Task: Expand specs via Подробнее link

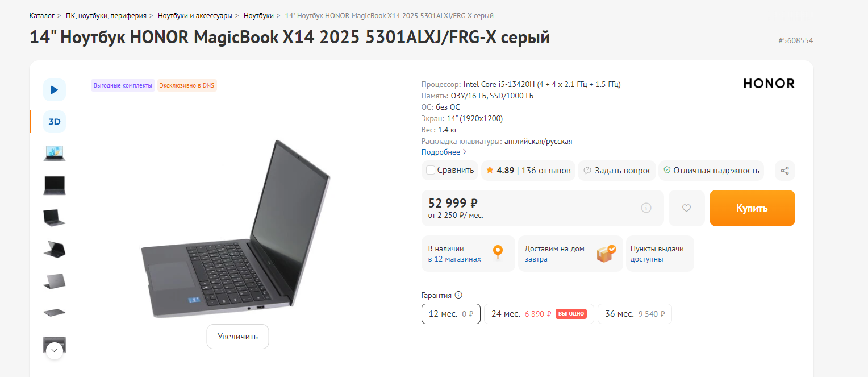Action: point(444,152)
